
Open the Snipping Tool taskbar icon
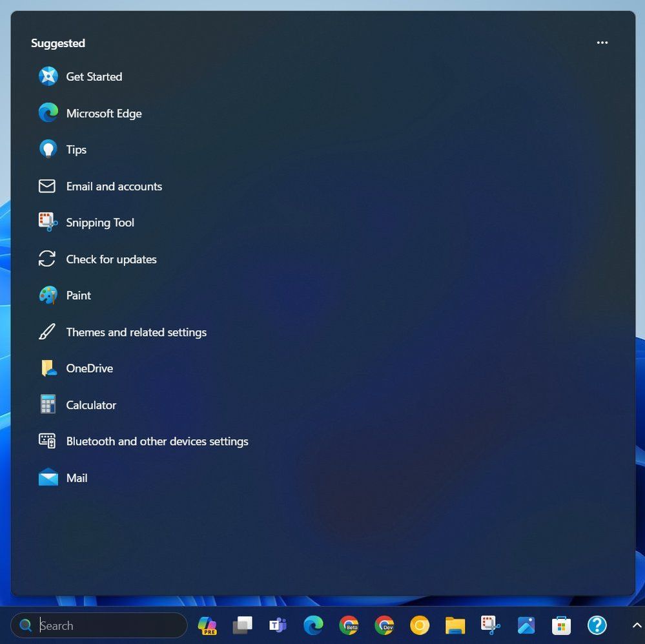490,625
